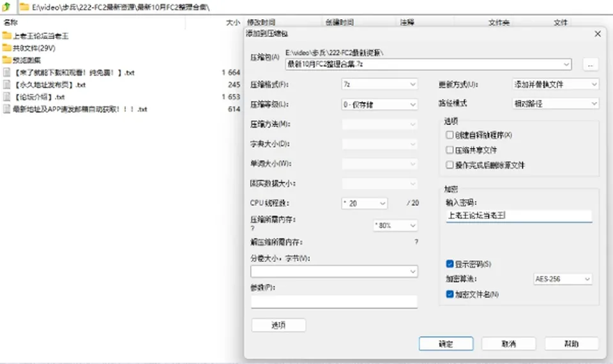Image resolution: width=613 pixels, height=364 pixels.
Task: Click the ... browse button beside archive name
Action: tap(590, 64)
